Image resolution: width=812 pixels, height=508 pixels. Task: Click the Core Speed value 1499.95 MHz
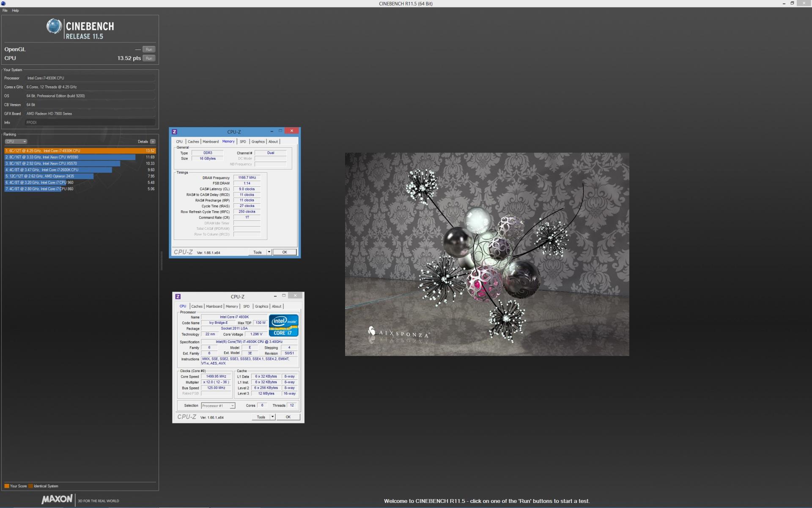point(216,376)
